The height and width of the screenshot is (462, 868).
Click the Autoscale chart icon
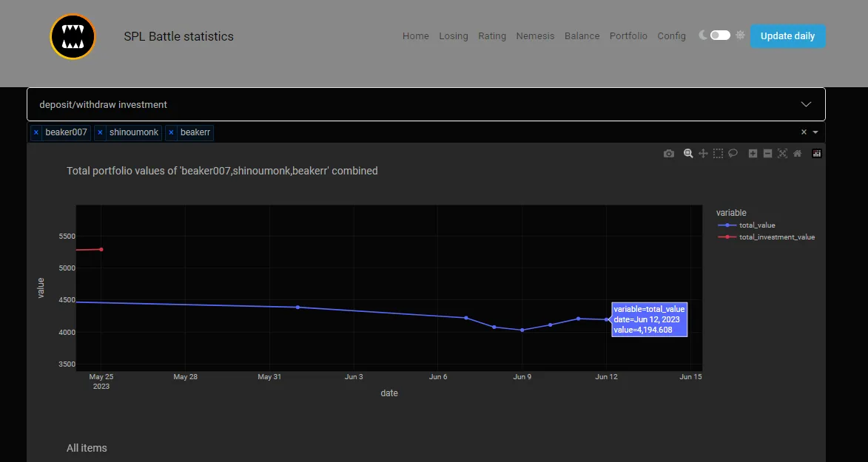(782, 154)
